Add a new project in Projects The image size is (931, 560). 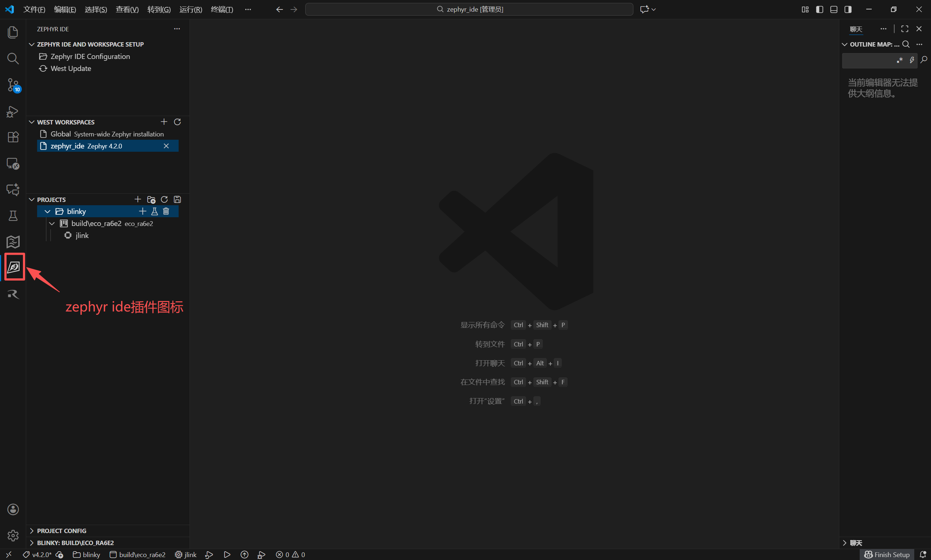tap(138, 199)
